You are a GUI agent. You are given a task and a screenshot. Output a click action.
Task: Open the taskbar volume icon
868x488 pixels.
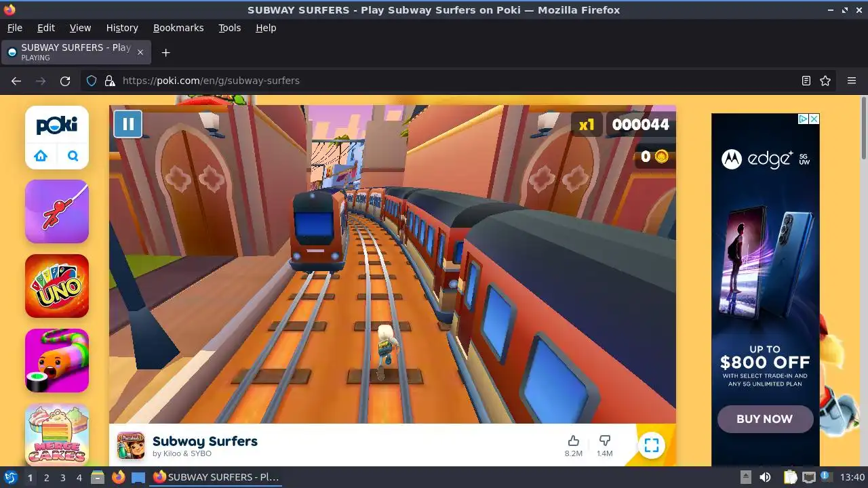[x=766, y=477]
